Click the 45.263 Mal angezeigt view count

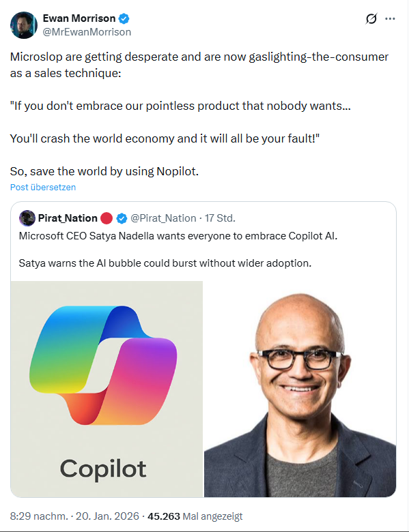tap(195, 516)
